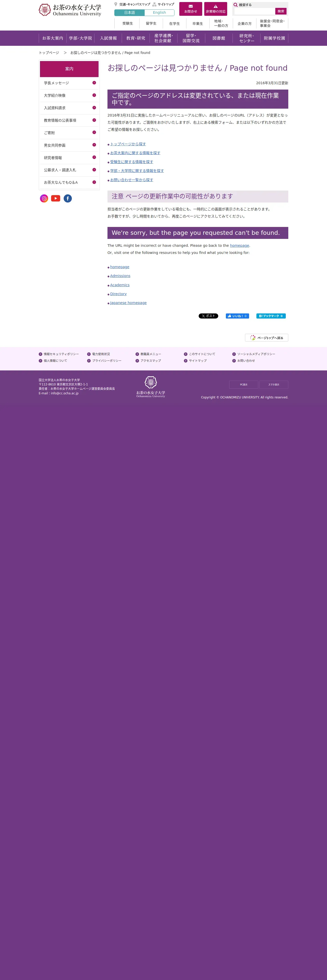This screenshot has height=980, width=327.
Task: Click arrow icon next to 情報セキュリティポリシー
Action: coord(40,354)
